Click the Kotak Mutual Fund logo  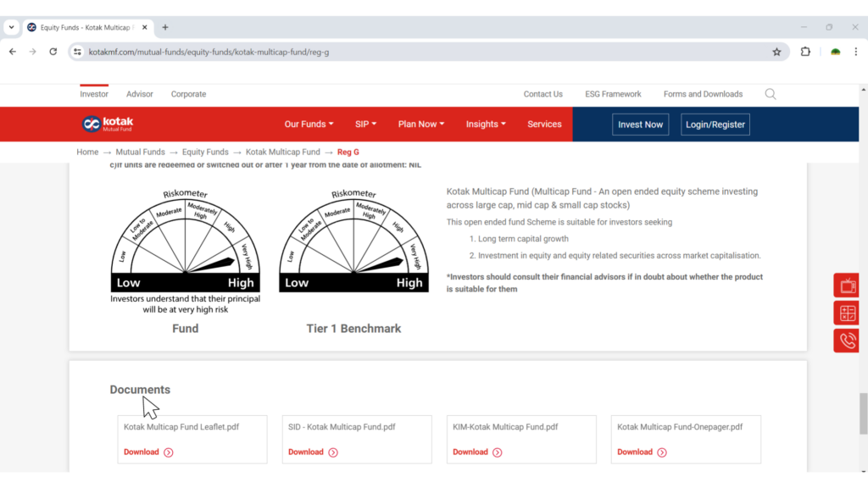(x=108, y=124)
